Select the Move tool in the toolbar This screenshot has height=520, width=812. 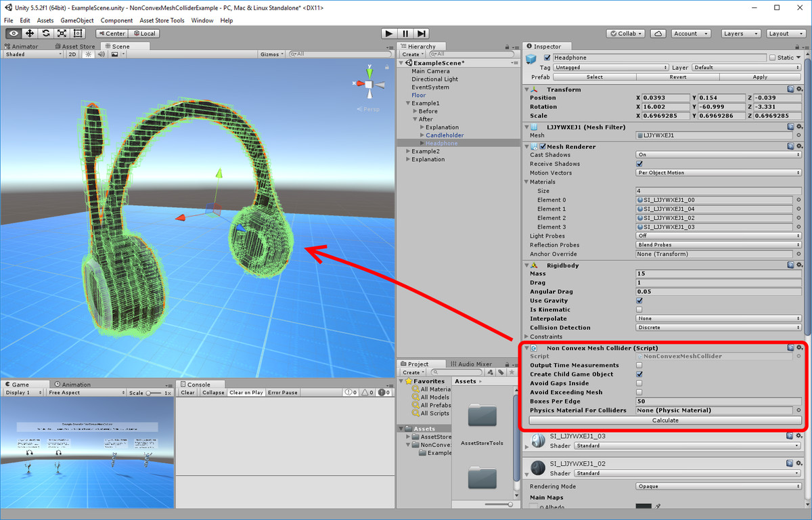click(x=29, y=33)
